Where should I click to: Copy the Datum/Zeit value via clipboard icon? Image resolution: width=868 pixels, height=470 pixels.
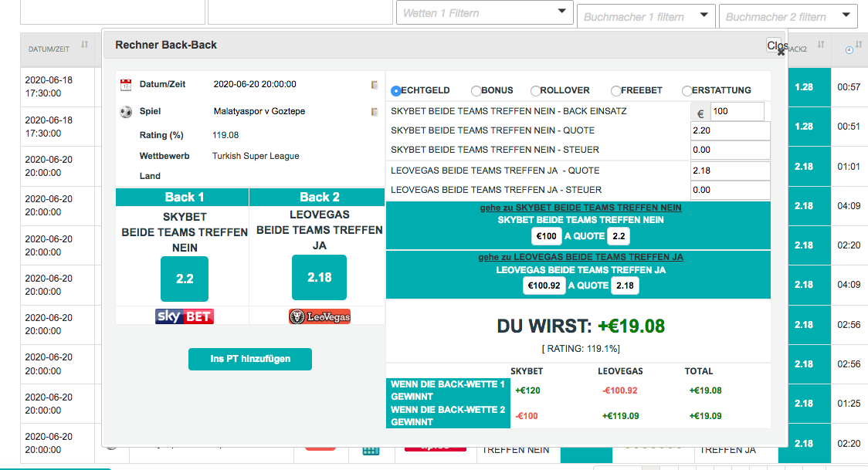coord(375,85)
